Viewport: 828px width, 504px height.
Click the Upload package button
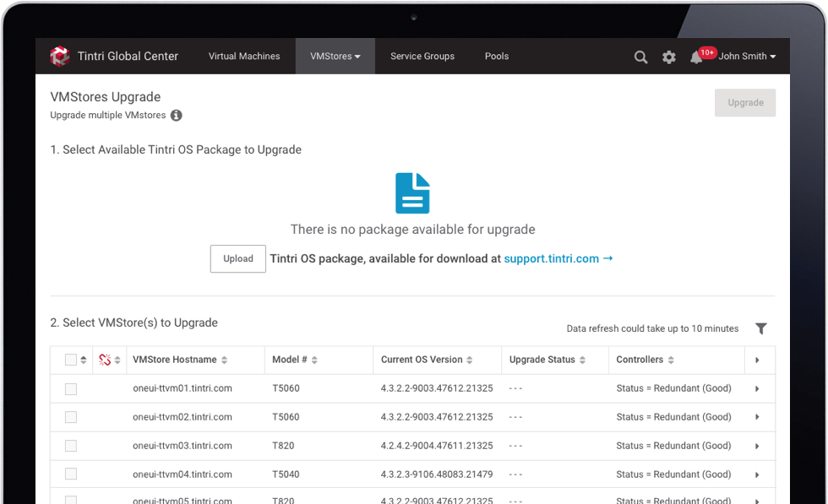(238, 258)
